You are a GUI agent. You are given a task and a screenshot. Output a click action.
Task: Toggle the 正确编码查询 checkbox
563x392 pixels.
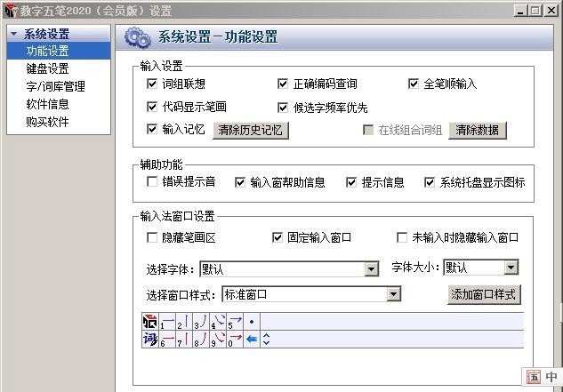pyautogui.click(x=283, y=84)
